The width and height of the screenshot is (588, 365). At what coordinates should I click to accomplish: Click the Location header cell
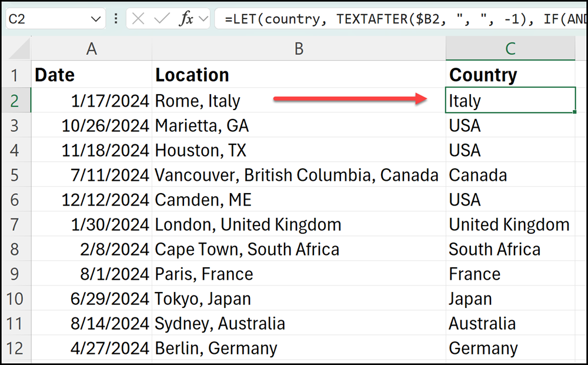(x=299, y=75)
